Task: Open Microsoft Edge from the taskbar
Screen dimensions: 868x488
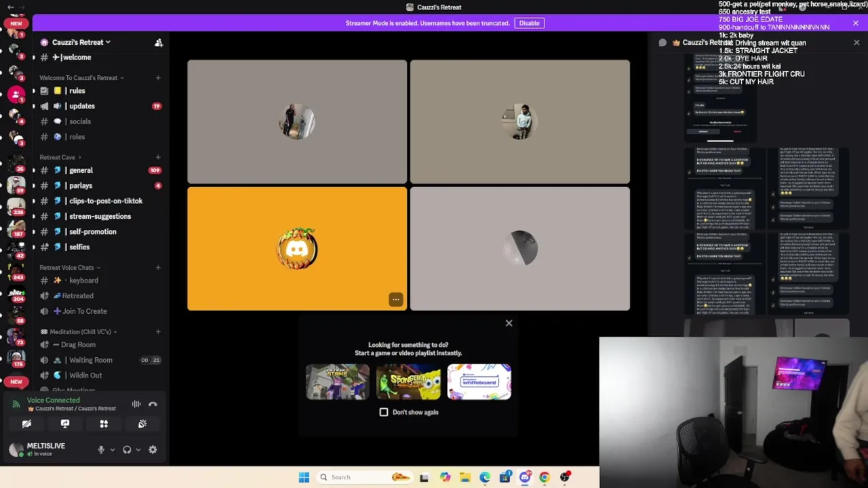Action: coord(485,477)
